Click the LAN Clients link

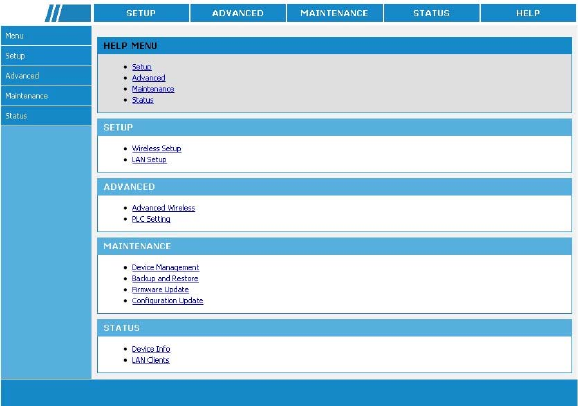click(150, 360)
